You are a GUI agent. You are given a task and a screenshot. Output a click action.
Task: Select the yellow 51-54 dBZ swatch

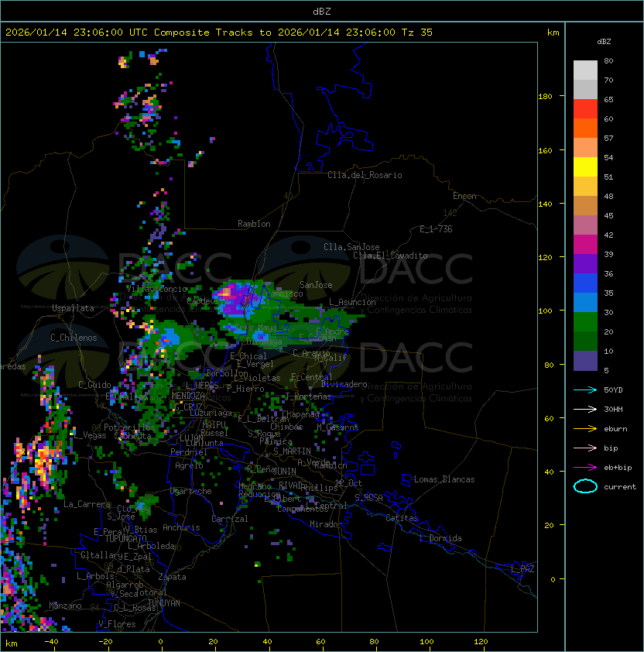585,167
